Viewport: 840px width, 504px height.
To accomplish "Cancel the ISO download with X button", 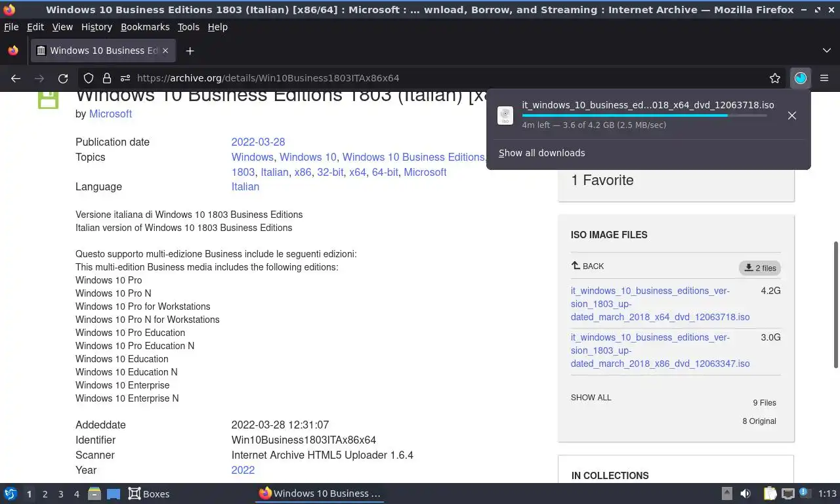I will (792, 115).
